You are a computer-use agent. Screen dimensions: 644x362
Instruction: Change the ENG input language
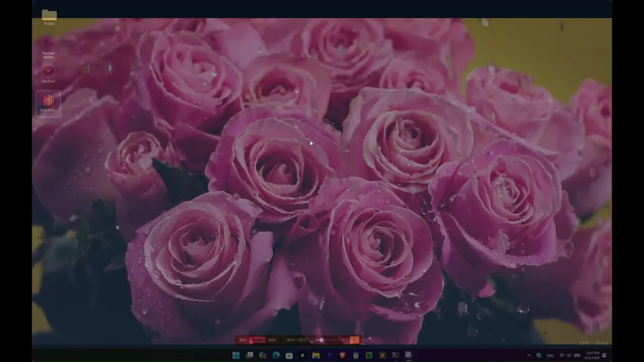(x=550, y=356)
